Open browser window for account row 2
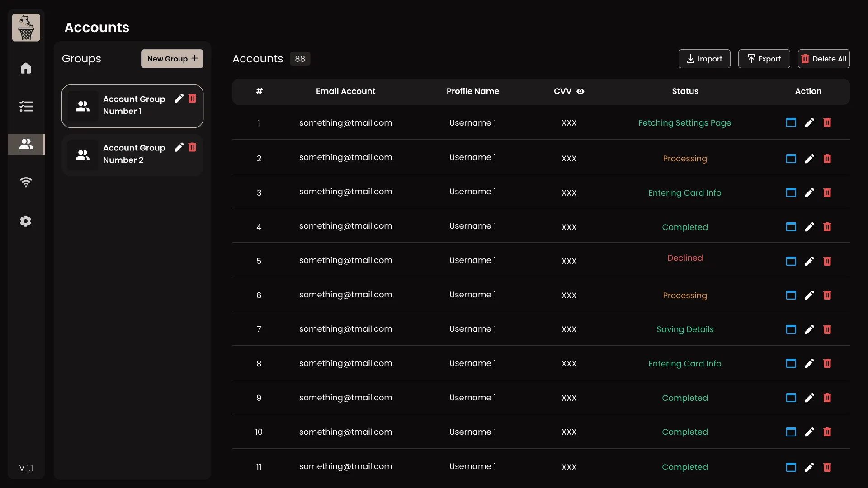 [x=791, y=159]
